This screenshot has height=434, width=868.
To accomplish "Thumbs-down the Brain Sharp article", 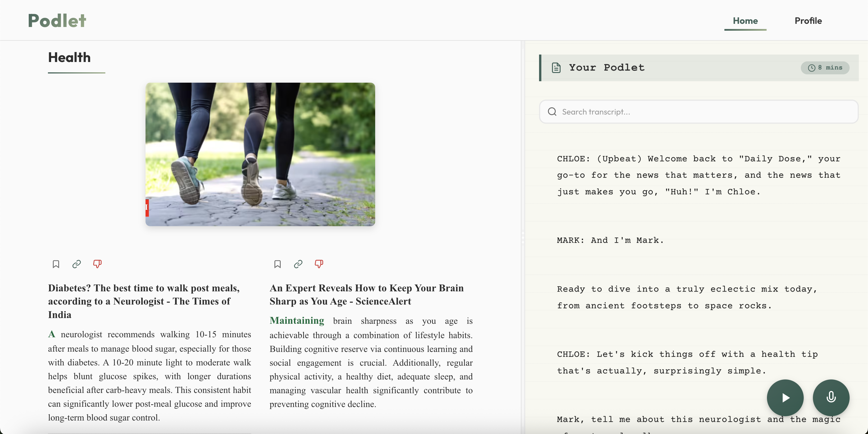I will coord(319,264).
